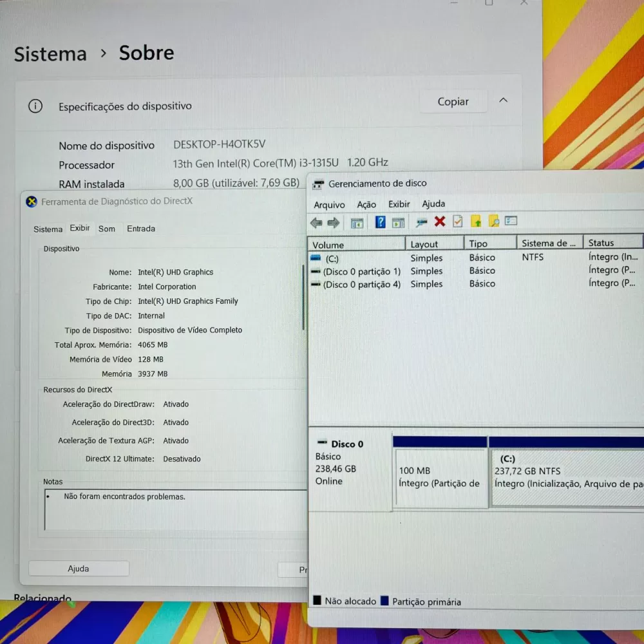Sort by Tipo column header
Screen dimensions: 644x644
(490, 243)
